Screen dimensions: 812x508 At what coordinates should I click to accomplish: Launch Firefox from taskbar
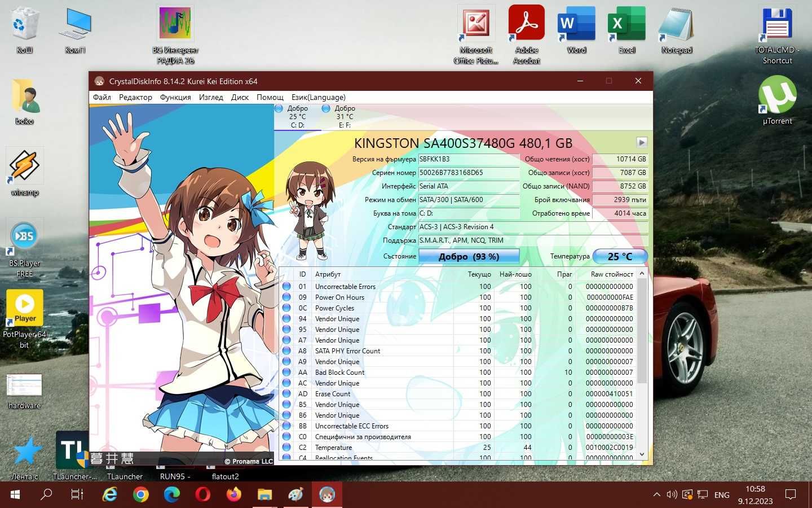(233, 495)
